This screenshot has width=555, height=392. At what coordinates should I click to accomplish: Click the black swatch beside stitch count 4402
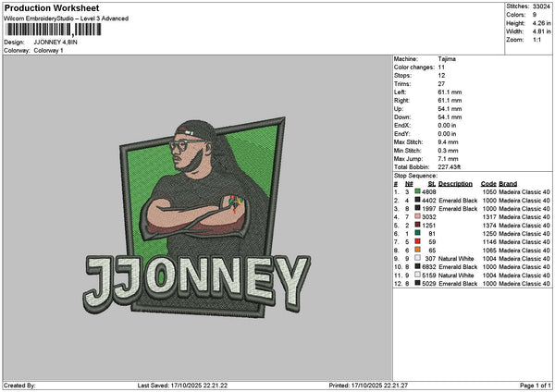pos(418,200)
